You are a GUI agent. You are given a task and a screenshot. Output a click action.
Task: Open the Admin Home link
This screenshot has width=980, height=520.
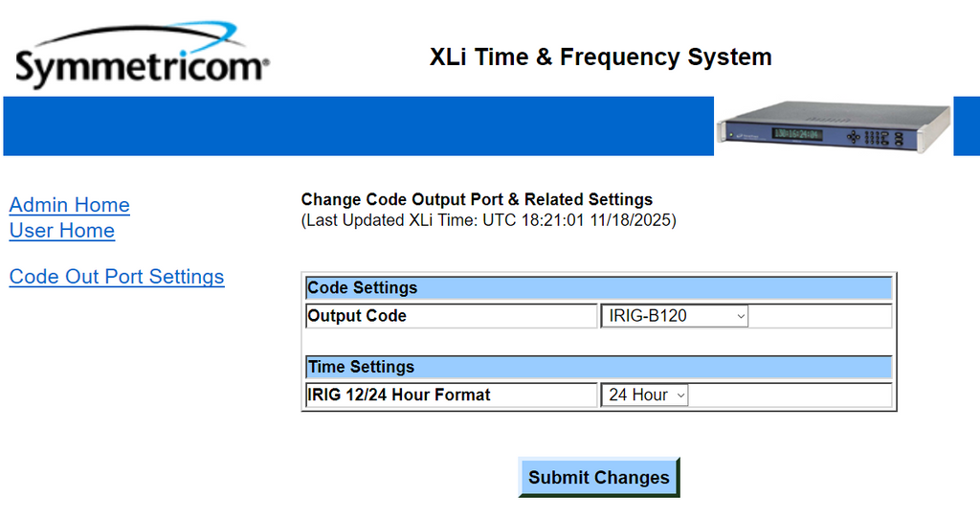click(x=69, y=205)
